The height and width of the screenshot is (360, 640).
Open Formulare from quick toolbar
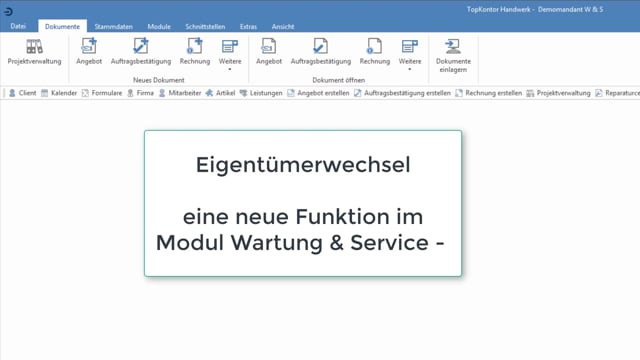(x=102, y=93)
